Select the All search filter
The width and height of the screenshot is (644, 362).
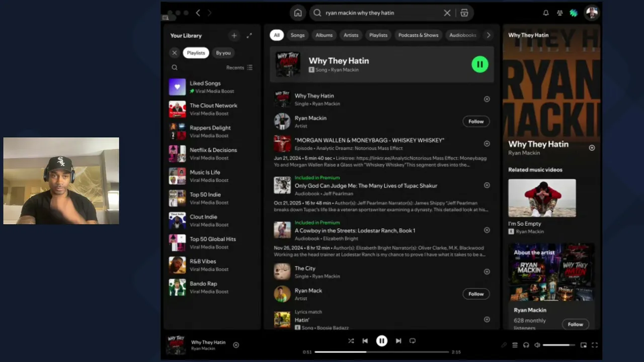277,35
